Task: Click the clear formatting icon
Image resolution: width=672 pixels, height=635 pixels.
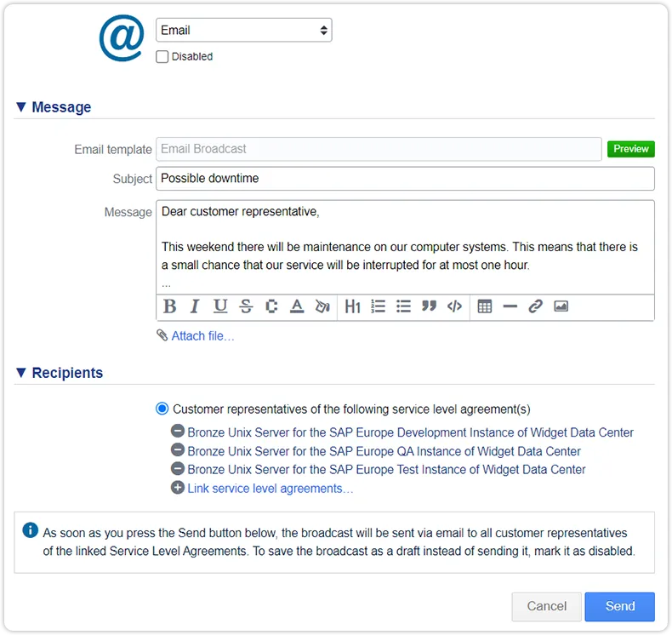Action: click(x=322, y=306)
